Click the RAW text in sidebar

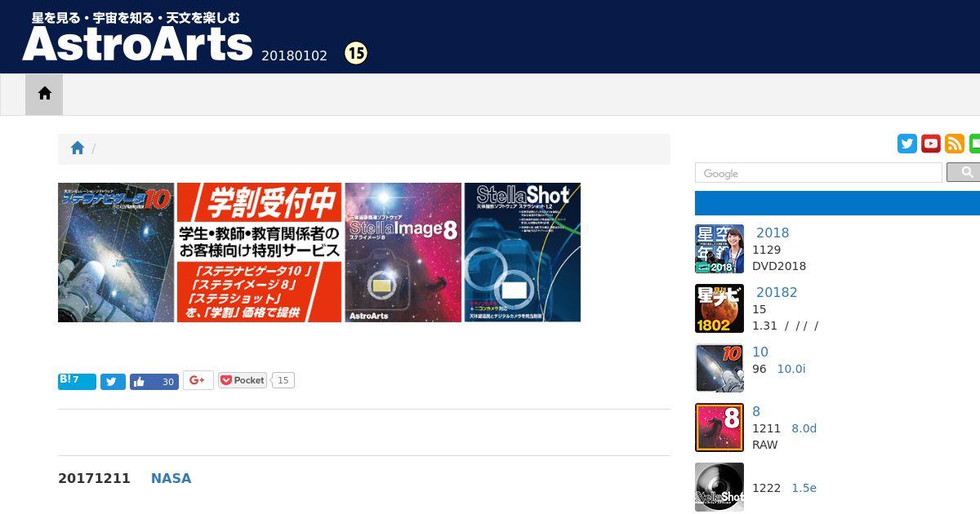tap(765, 445)
